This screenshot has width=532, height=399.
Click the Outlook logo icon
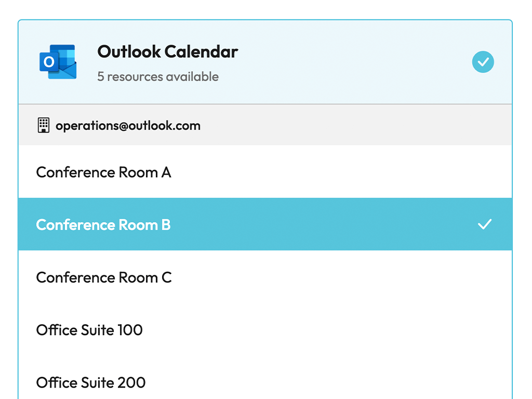[58, 62]
